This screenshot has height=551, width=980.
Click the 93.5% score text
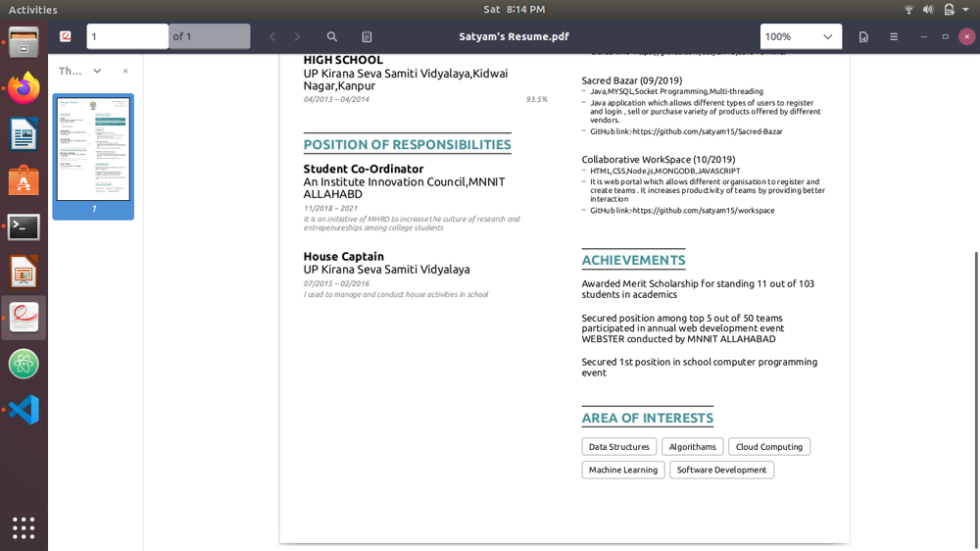(536, 99)
